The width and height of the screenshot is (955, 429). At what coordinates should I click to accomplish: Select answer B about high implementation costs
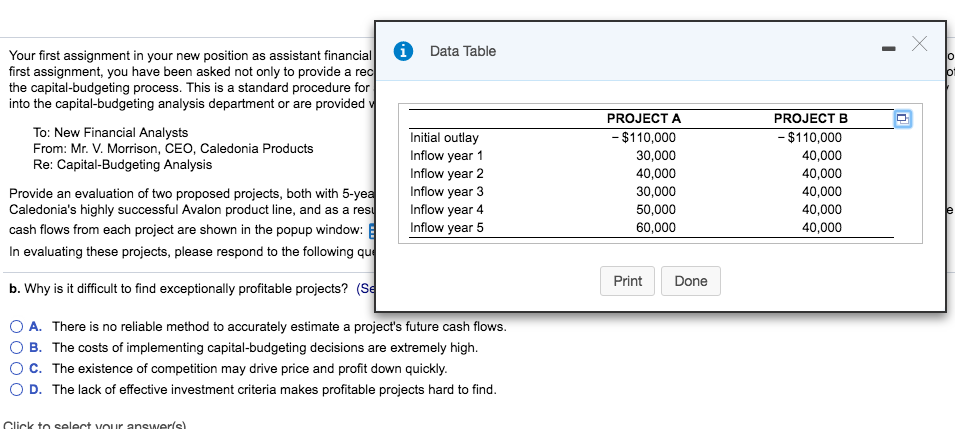coord(17,348)
